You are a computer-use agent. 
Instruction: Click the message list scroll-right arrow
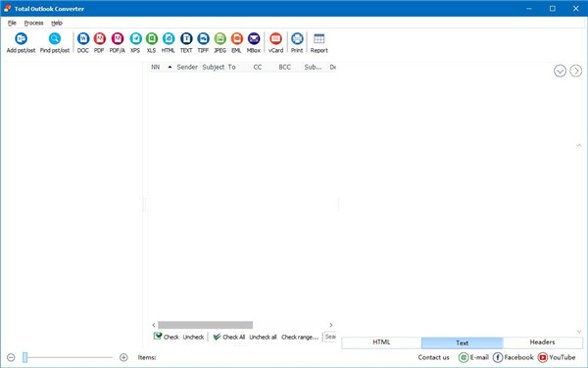[331, 325]
